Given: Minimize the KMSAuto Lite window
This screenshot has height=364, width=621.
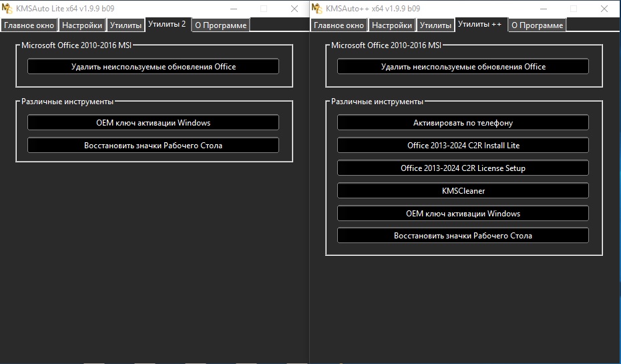Looking at the screenshot, I should pos(234,9).
